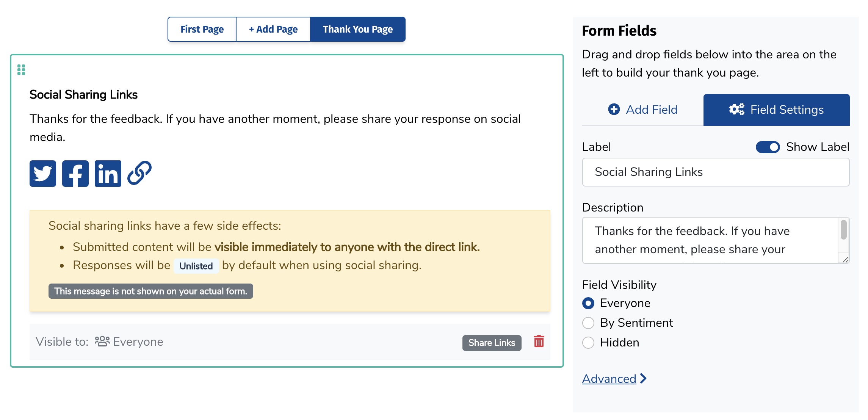Click the copy link chain icon
This screenshot has height=420, width=868.
click(139, 173)
